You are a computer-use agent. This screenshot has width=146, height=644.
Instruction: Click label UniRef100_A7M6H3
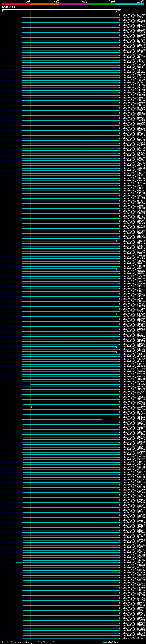[133, 241]
